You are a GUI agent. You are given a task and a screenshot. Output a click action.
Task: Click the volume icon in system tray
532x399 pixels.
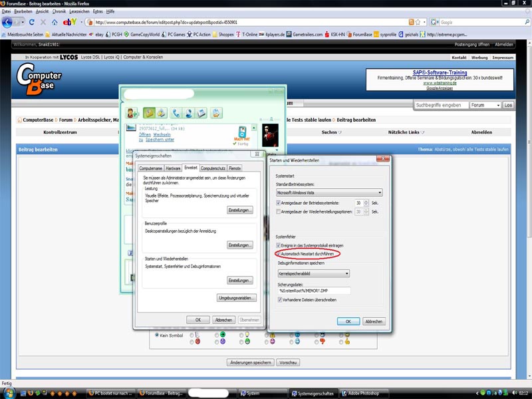click(x=514, y=393)
